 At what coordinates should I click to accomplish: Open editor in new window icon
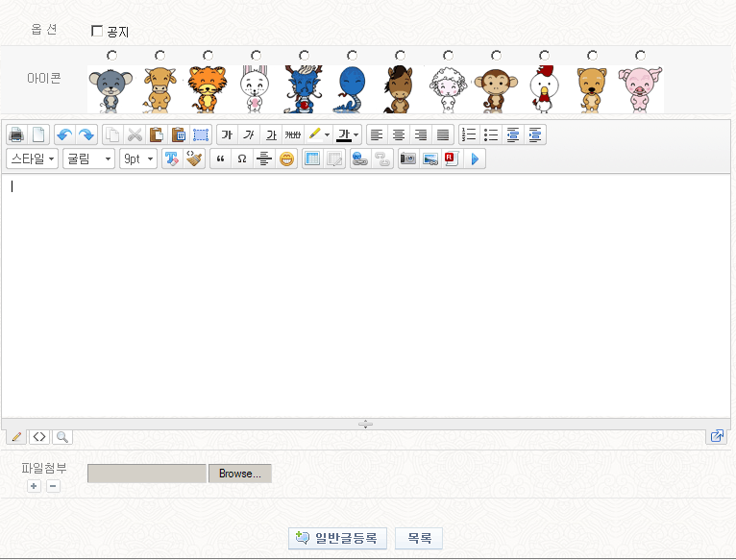pos(717,436)
